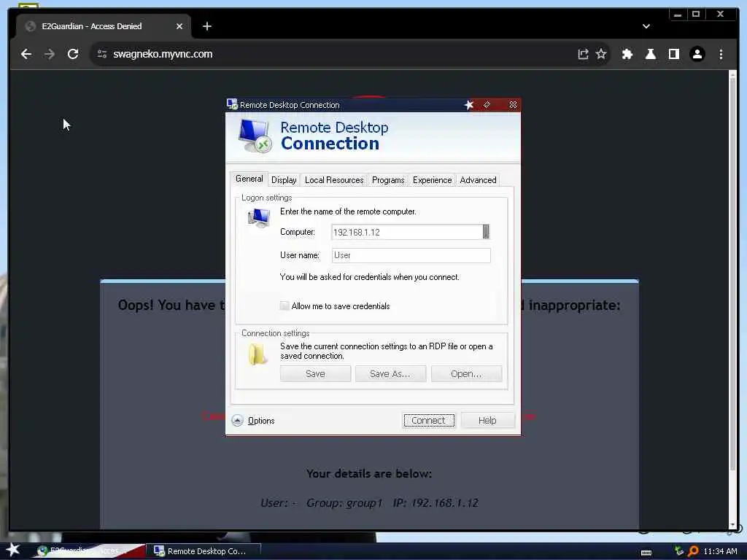Share this page icon in address bar
Screen dimensions: 747x560
pos(583,54)
